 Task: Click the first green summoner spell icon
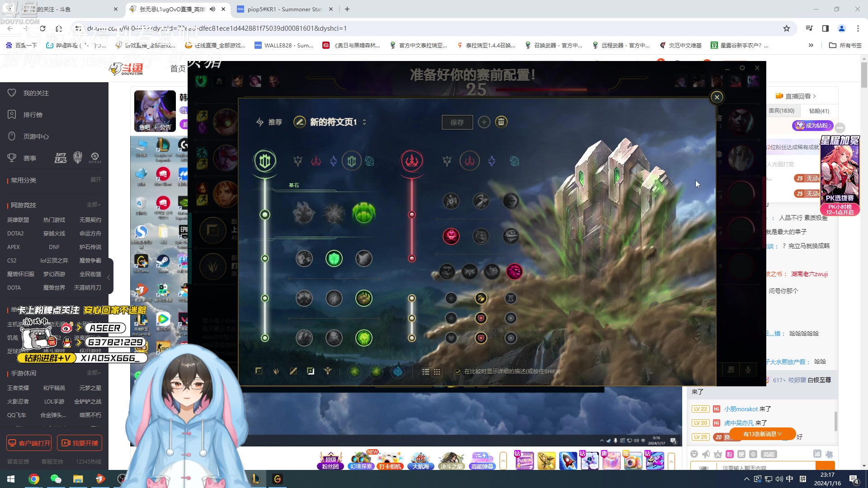(x=354, y=371)
